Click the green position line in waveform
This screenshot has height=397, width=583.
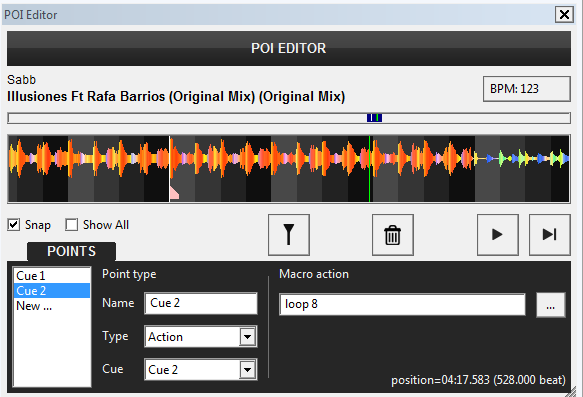pyautogui.click(x=369, y=169)
